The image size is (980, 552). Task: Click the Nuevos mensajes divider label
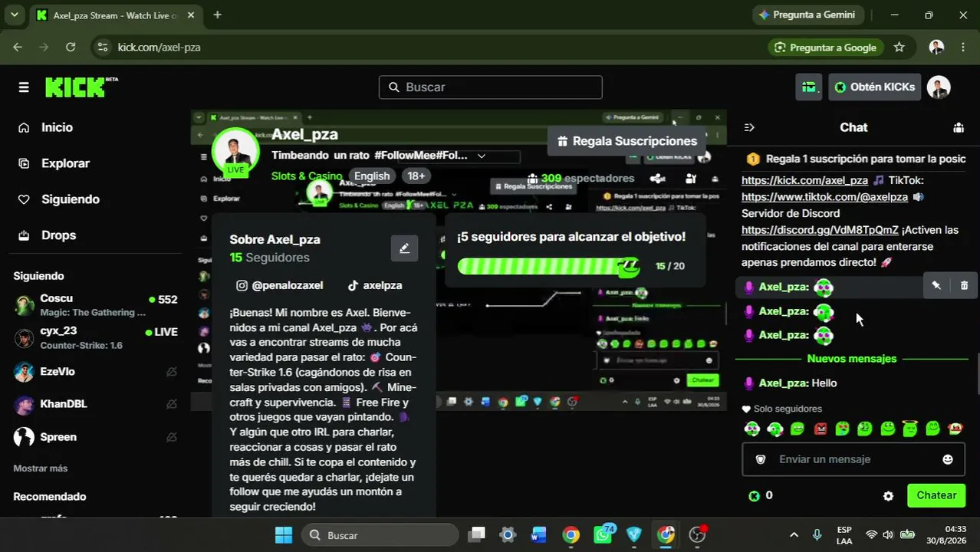[851, 359]
